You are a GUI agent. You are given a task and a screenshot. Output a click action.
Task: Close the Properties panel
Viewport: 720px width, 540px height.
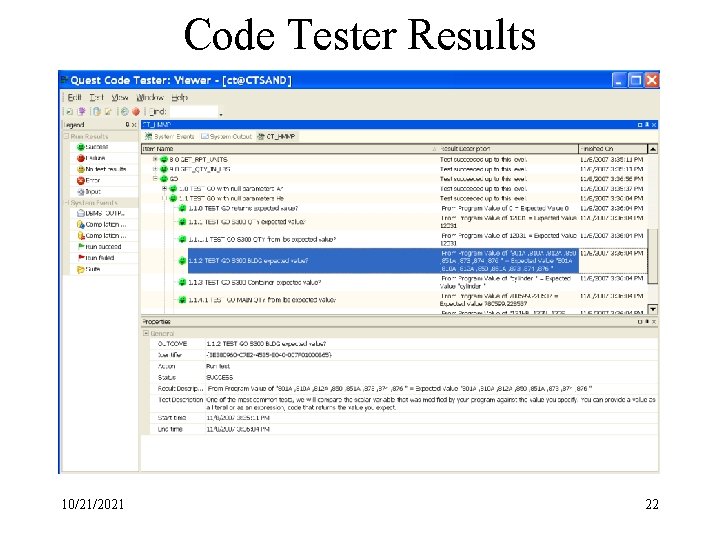click(x=654, y=321)
